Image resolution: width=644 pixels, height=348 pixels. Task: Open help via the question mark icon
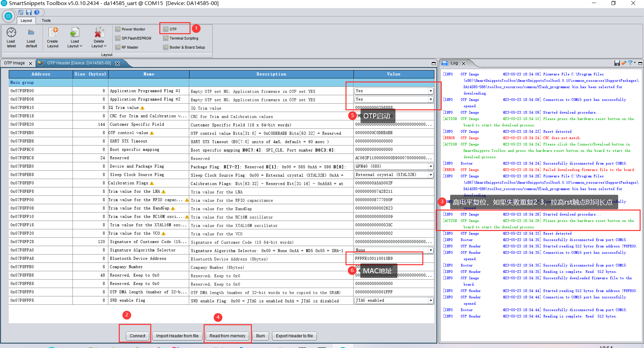click(37, 12)
